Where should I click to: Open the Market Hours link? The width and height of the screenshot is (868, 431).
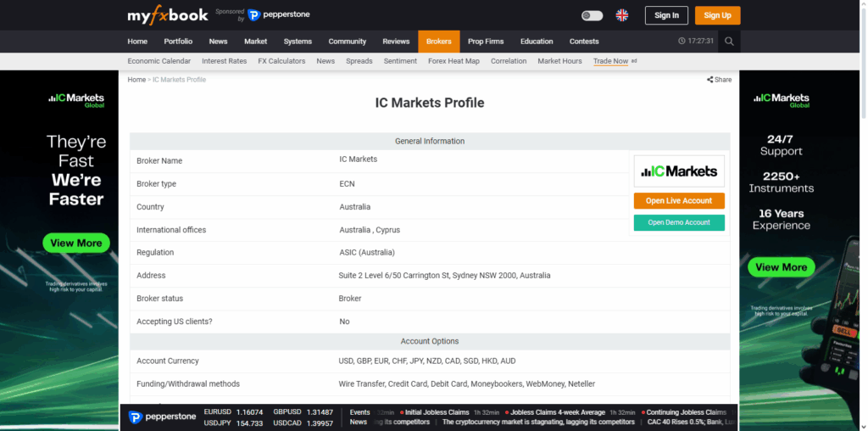click(x=559, y=61)
